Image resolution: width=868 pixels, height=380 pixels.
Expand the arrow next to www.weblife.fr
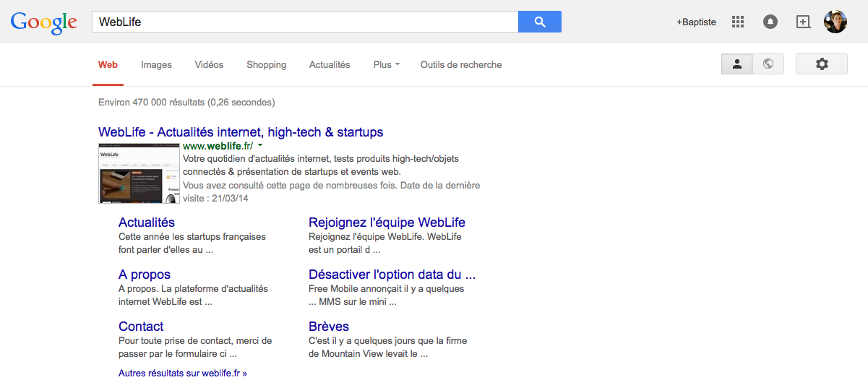[x=260, y=145]
